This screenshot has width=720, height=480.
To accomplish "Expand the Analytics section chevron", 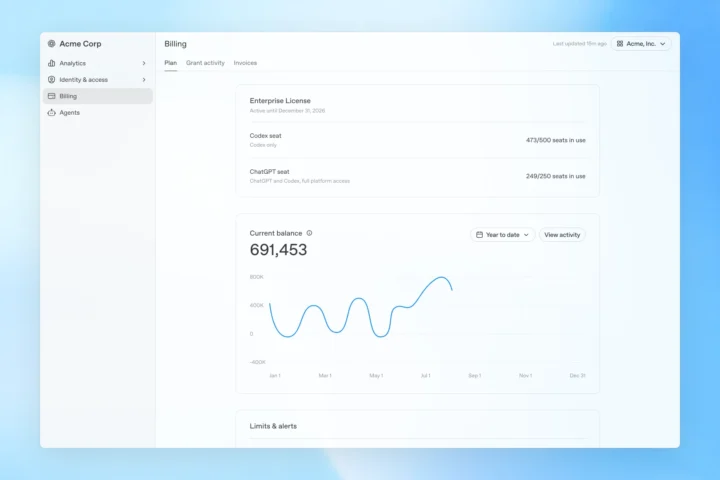I will click(x=144, y=63).
